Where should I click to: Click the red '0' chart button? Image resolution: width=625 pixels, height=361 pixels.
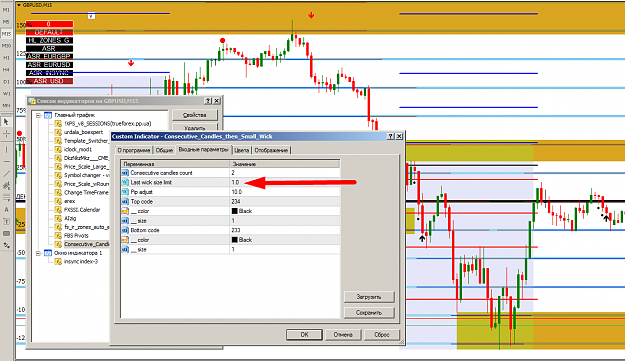(49, 24)
